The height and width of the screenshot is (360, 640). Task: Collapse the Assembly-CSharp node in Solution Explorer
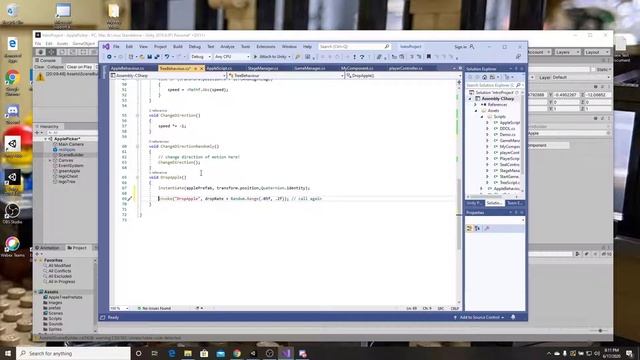470,99
